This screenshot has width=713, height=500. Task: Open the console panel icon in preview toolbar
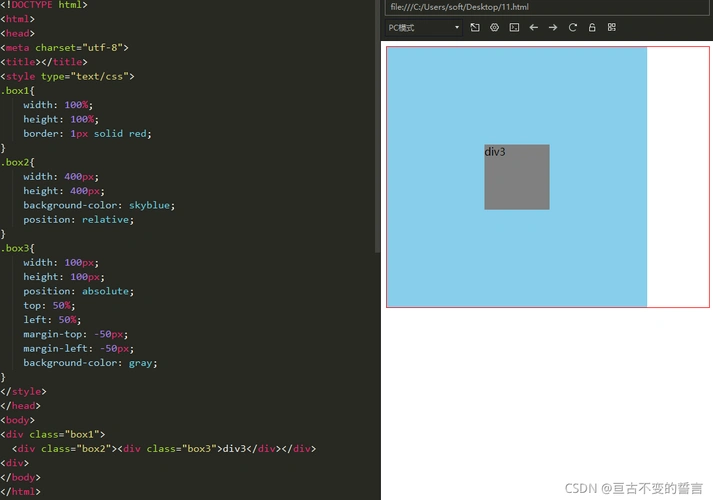tap(514, 28)
